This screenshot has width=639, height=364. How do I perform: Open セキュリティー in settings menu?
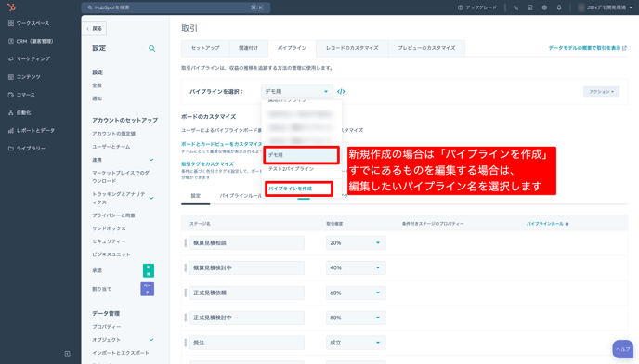(x=109, y=241)
